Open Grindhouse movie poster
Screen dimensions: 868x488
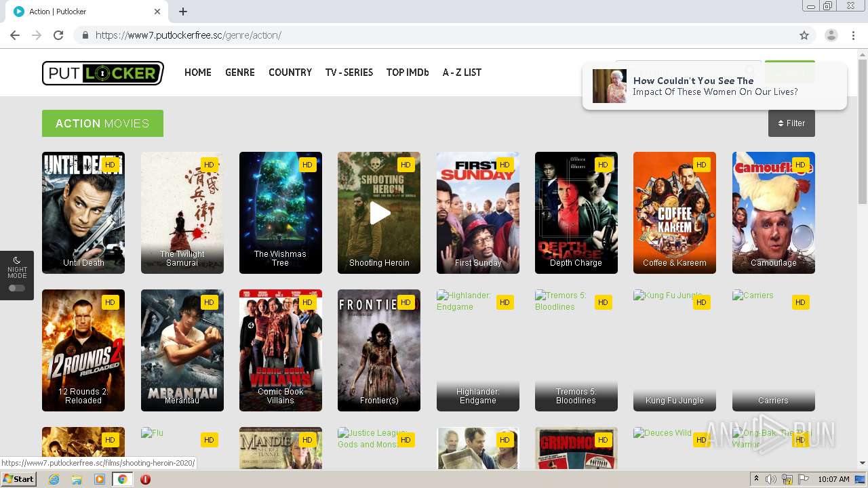pos(576,448)
